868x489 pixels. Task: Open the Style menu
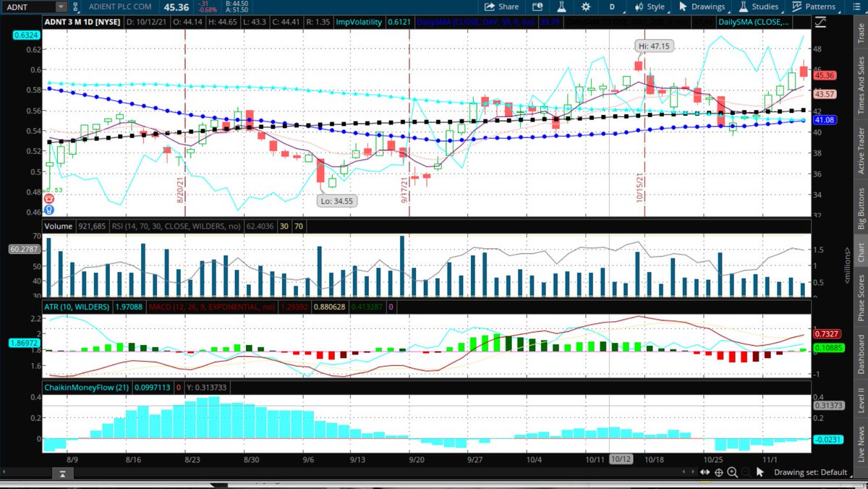click(650, 7)
